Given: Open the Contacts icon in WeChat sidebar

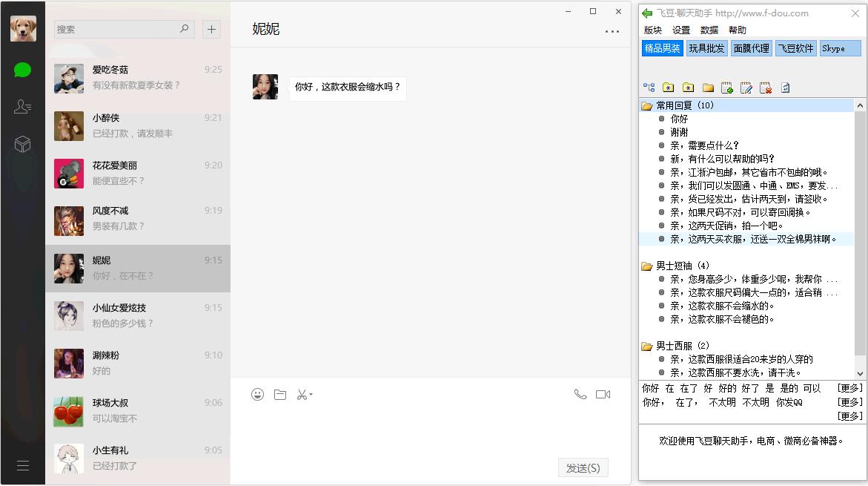Looking at the screenshot, I should (22, 107).
